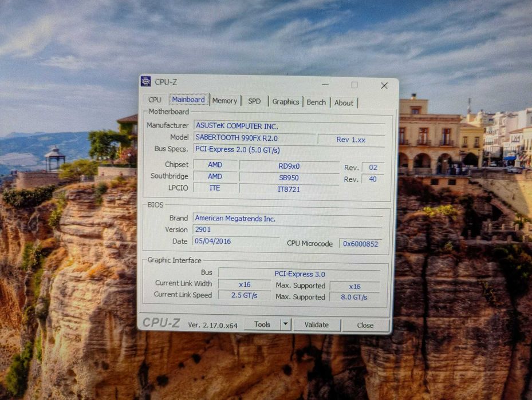
Task: Click the disabled maximize button of CPU-Z
Action: [354, 85]
